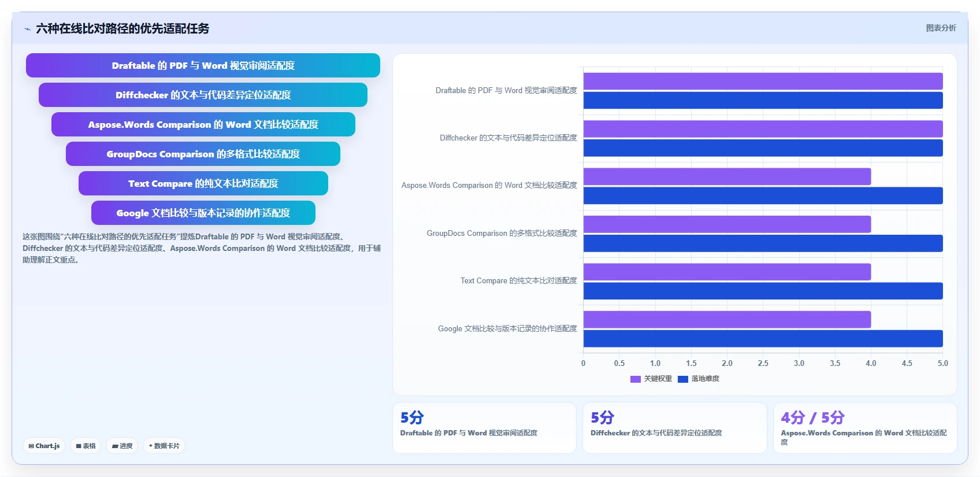Click the purple Aspose.Words 关键权重 bar

coord(727,176)
